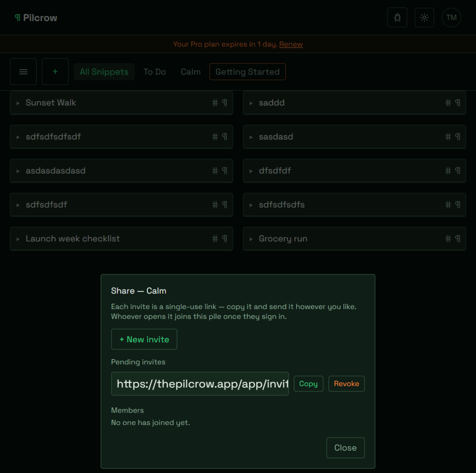Click pilcrow icon on Sunset Walk
The width and height of the screenshot is (476, 473).
coord(225,103)
